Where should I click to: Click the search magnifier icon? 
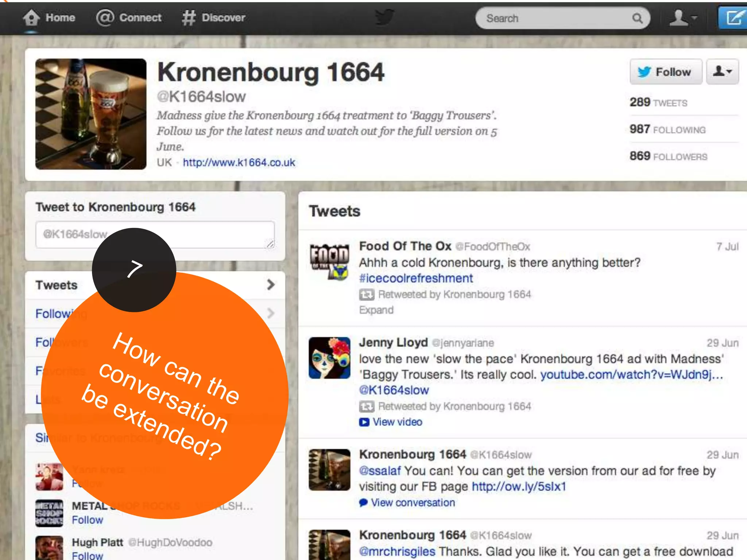tap(637, 18)
